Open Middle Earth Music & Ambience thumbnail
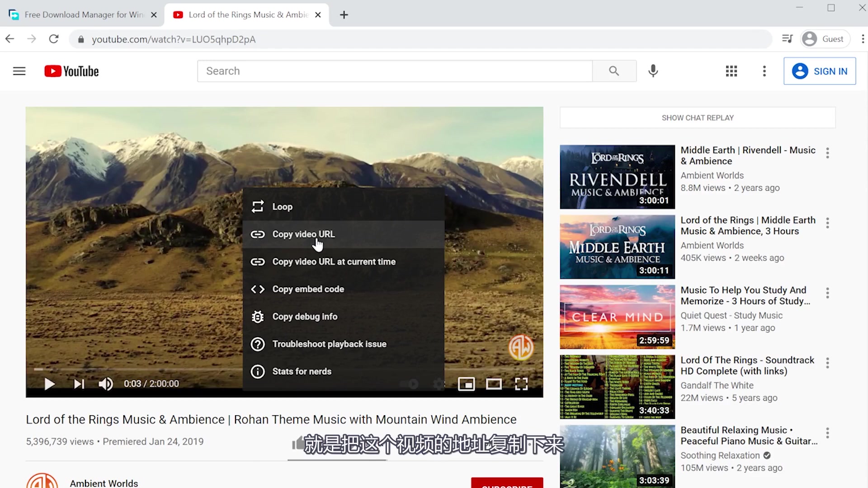The image size is (868, 488). tap(617, 247)
